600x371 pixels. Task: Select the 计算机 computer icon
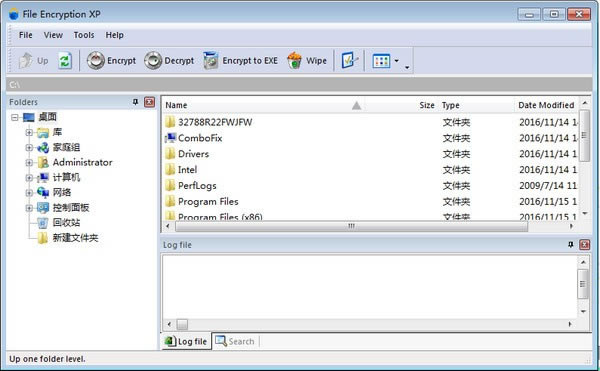point(43,177)
